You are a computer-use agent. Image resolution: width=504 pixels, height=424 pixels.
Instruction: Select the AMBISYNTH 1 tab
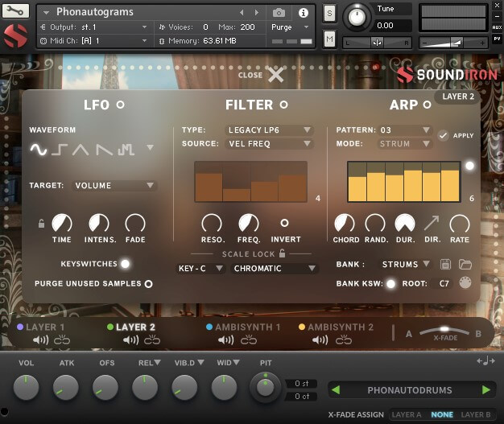pyautogui.click(x=243, y=327)
